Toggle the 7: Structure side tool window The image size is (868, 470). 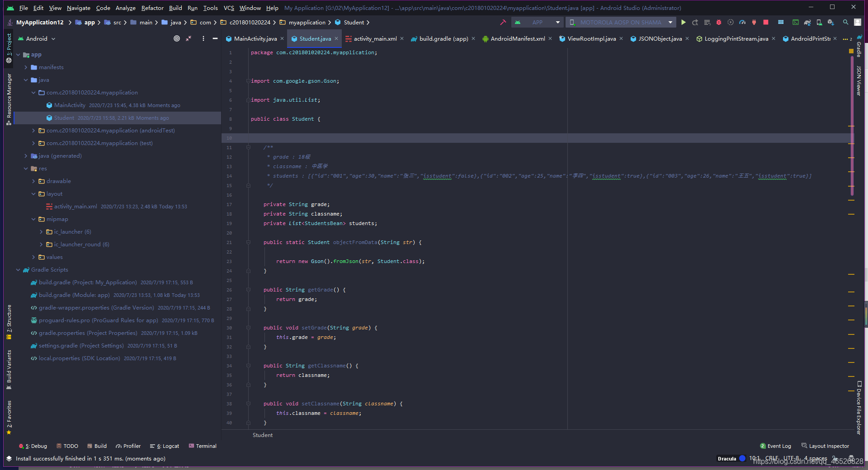(x=9, y=322)
